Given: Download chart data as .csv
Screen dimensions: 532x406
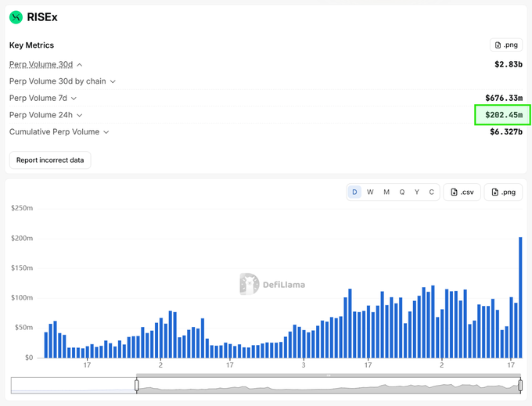Looking at the screenshot, I should point(462,192).
